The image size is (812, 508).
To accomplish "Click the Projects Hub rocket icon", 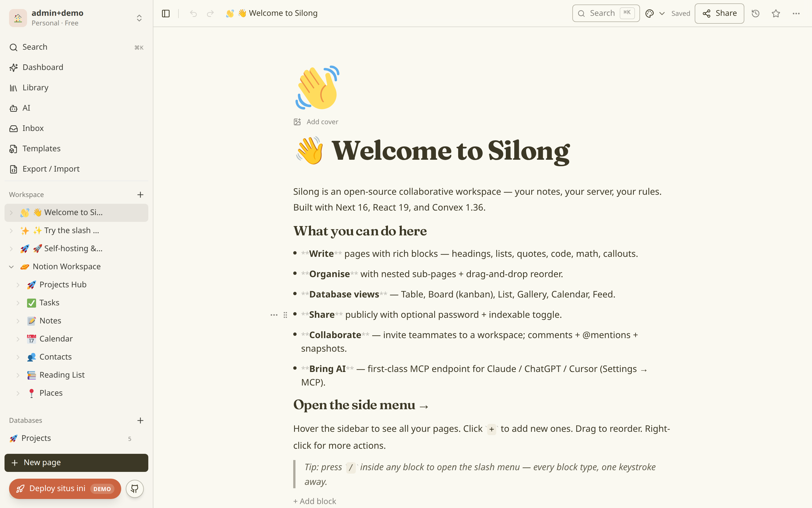I will 31,285.
